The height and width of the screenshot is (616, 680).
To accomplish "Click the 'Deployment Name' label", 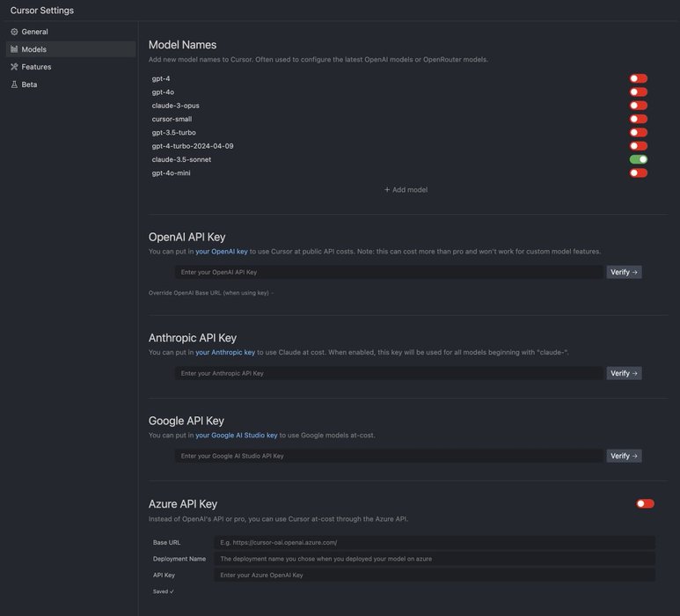I will point(179,559).
